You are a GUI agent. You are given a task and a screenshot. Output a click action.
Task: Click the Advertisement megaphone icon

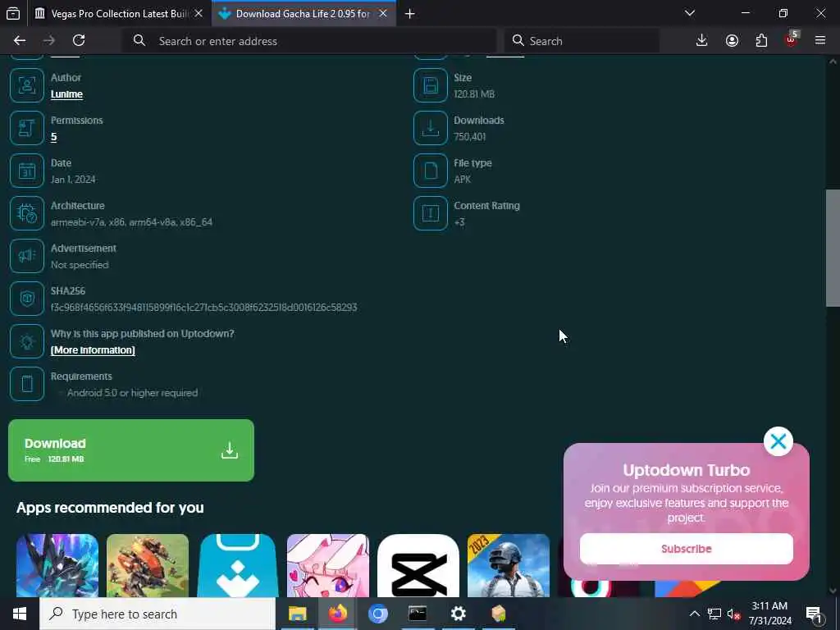pyautogui.click(x=27, y=256)
